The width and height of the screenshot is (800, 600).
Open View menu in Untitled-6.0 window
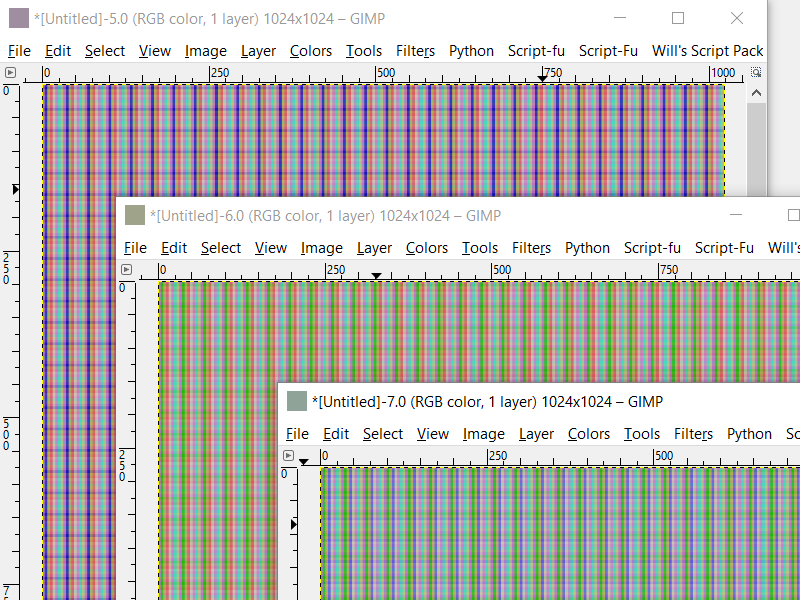click(x=271, y=248)
